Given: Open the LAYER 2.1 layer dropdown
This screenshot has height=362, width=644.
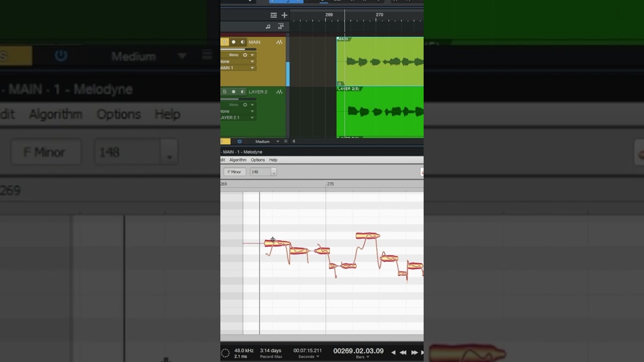Looking at the screenshot, I should click(238, 118).
